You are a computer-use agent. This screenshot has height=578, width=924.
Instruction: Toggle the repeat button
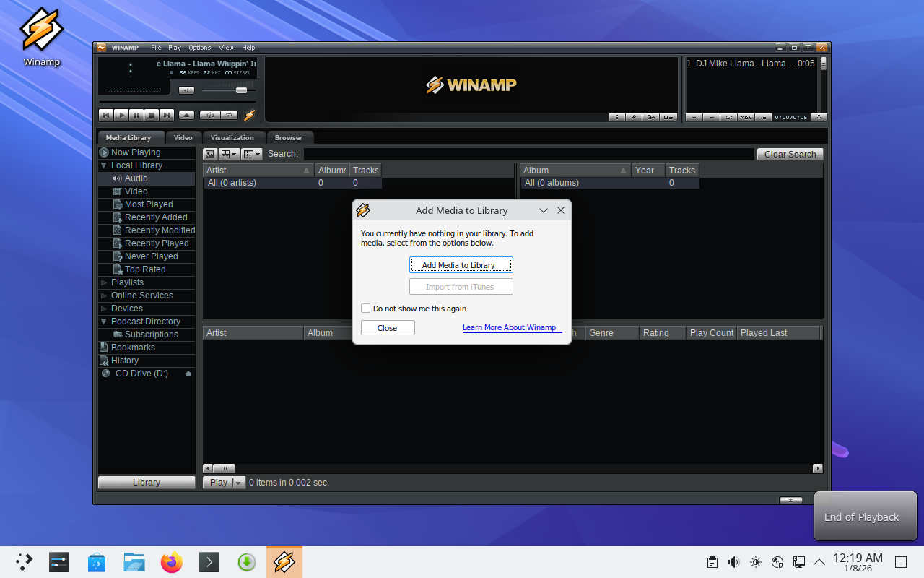[230, 115]
